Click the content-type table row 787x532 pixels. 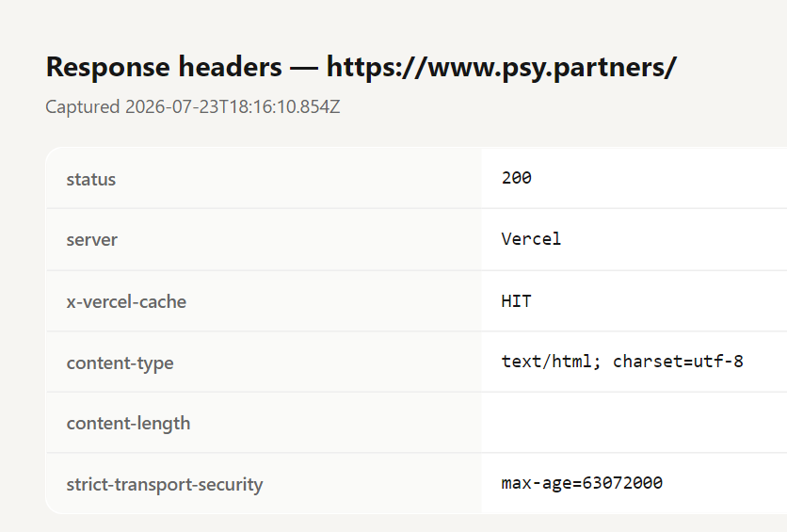[x=417, y=362]
